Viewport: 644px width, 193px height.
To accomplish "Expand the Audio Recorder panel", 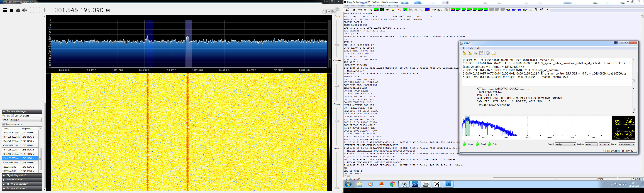I will click(22, 180).
